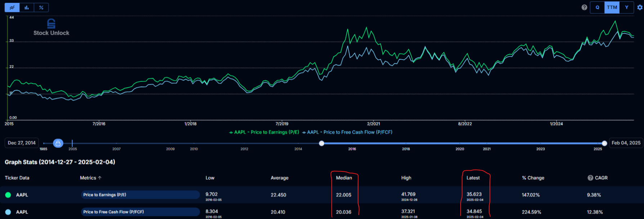Image resolution: width=644 pixels, height=219 pixels.
Task: Select the TTM period tab
Action: (612, 7)
